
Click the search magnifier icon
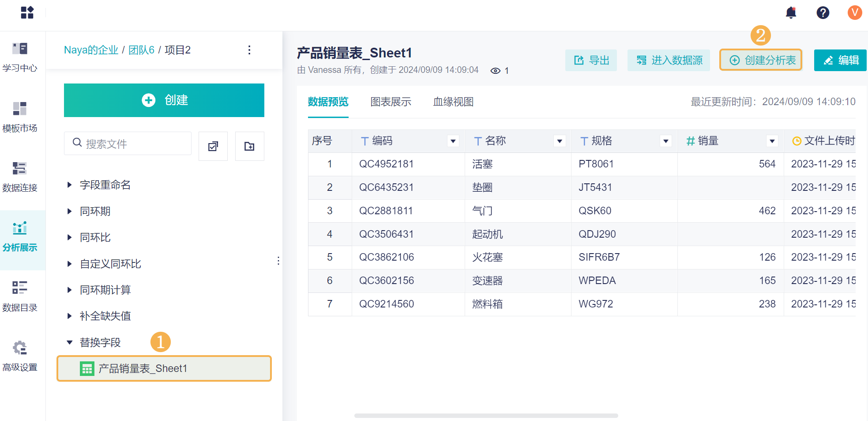click(77, 143)
